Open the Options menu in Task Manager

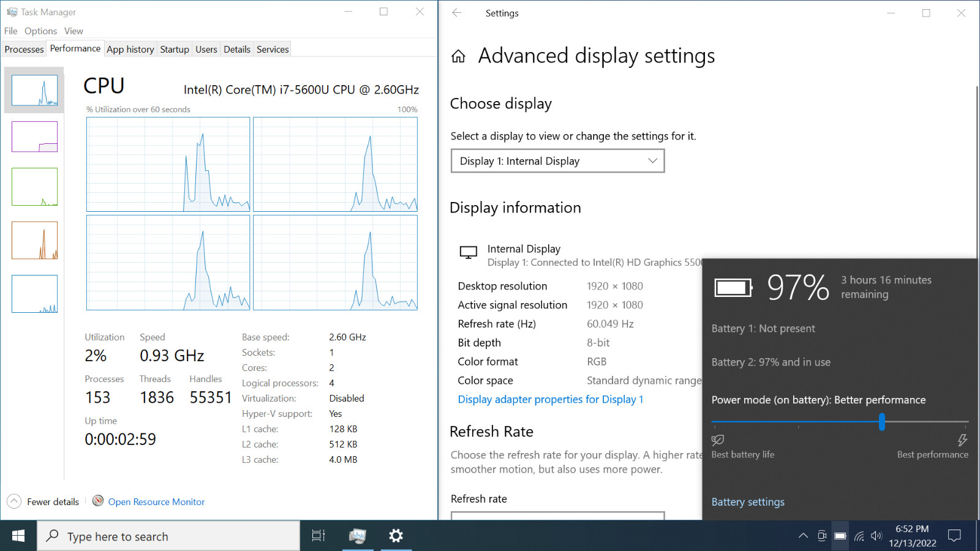(x=41, y=31)
